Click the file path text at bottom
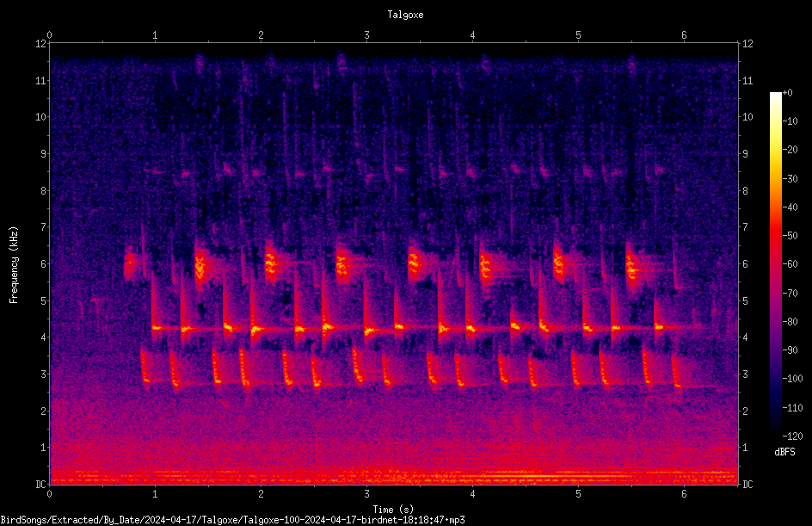Image resolution: width=812 pixels, height=526 pixels. pyautogui.click(x=232, y=520)
